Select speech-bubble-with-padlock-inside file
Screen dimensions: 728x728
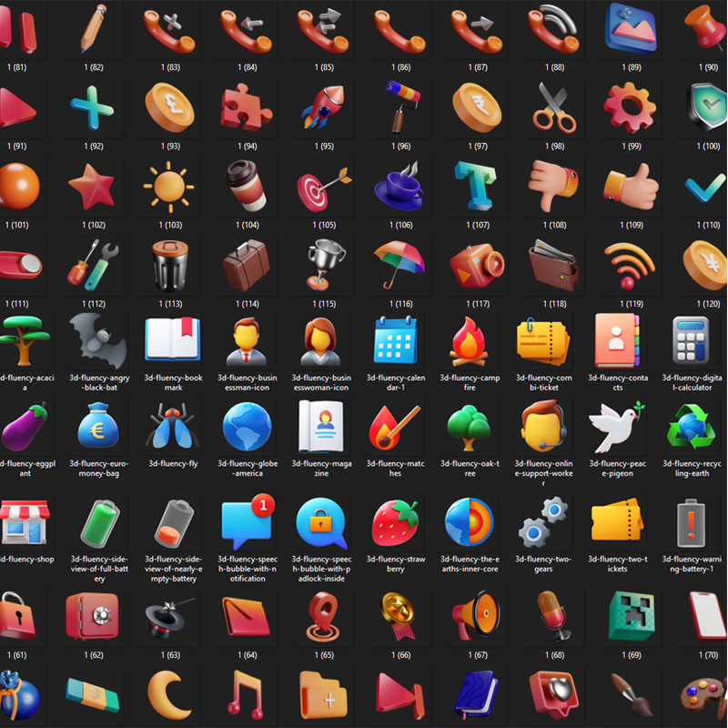point(321,522)
